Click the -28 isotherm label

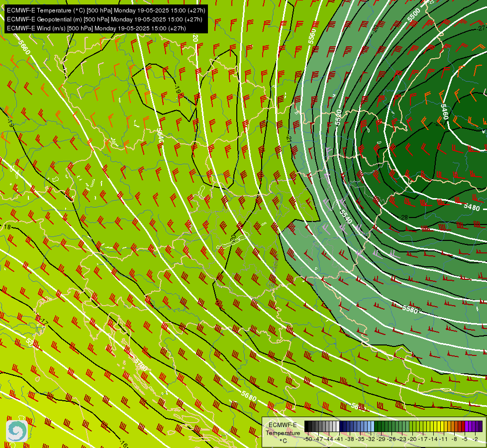403,218
